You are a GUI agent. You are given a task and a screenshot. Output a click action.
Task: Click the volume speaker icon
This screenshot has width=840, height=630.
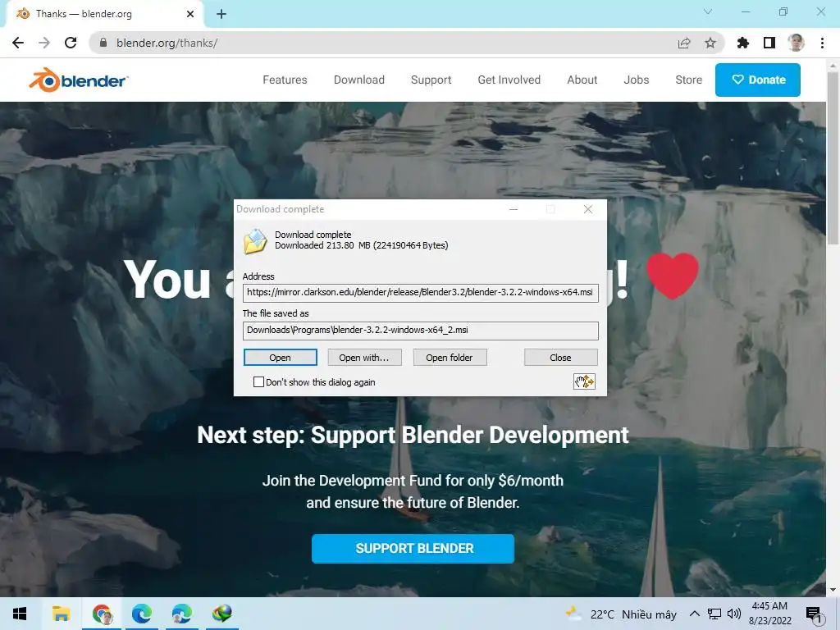pyautogui.click(x=734, y=614)
